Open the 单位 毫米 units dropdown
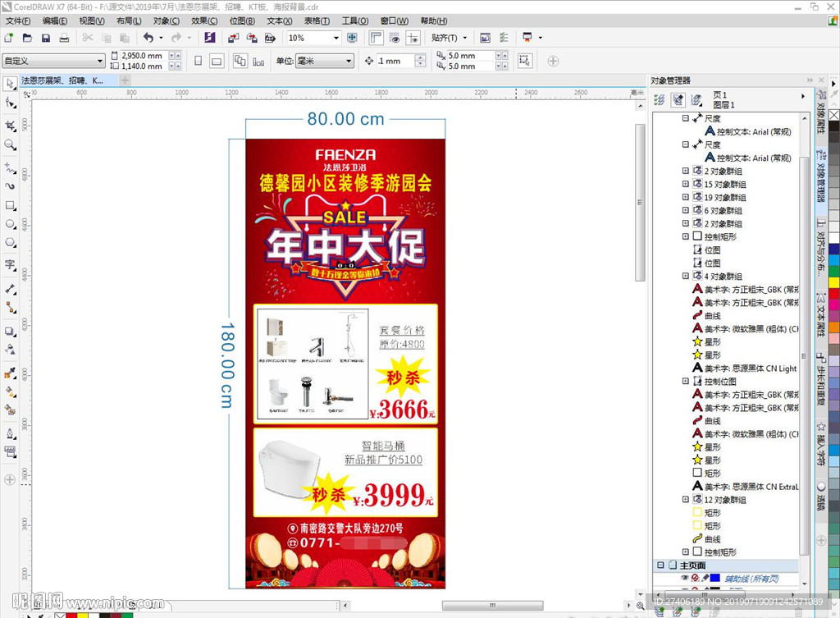 349,61
